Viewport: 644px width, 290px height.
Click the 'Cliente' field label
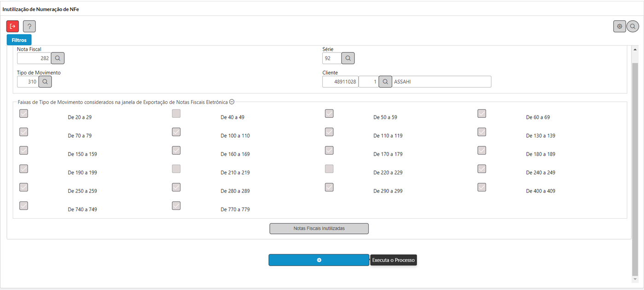pos(330,73)
